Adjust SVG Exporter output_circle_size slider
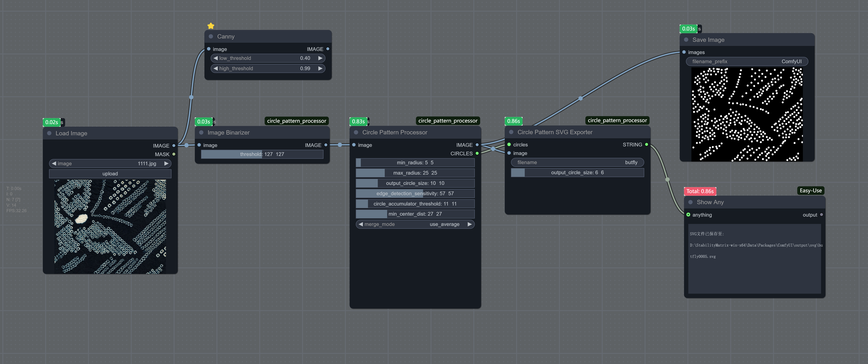This screenshot has height=364, width=868. click(x=578, y=172)
